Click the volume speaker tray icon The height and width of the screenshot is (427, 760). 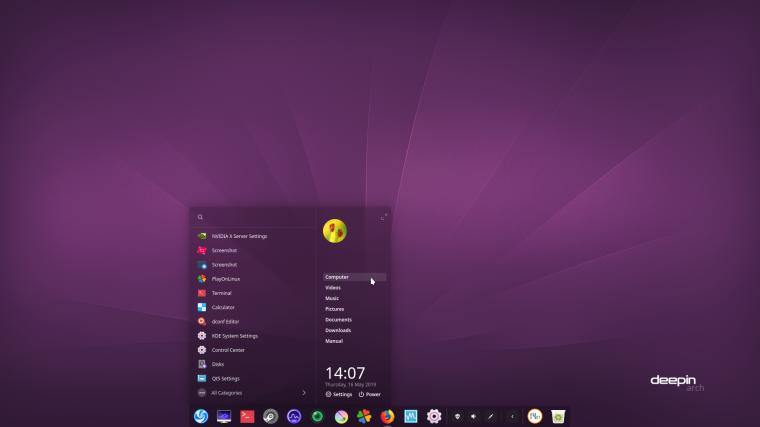click(x=474, y=416)
